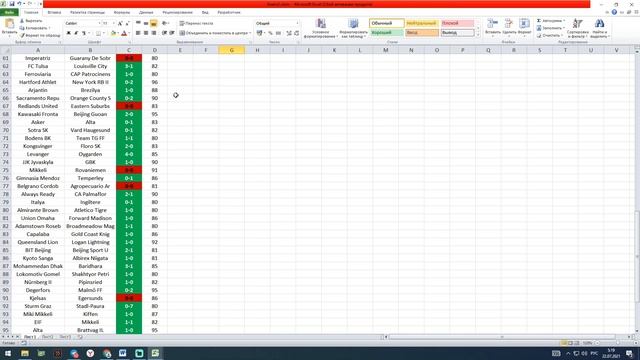Open the Windows Start menu

click(8, 353)
